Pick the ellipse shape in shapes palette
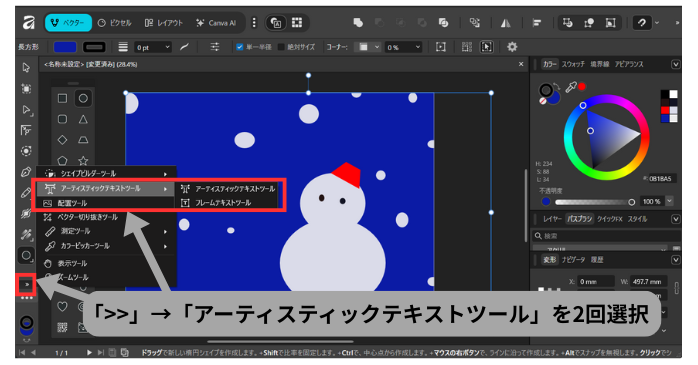Screen dimensions: 698x365 [83, 98]
